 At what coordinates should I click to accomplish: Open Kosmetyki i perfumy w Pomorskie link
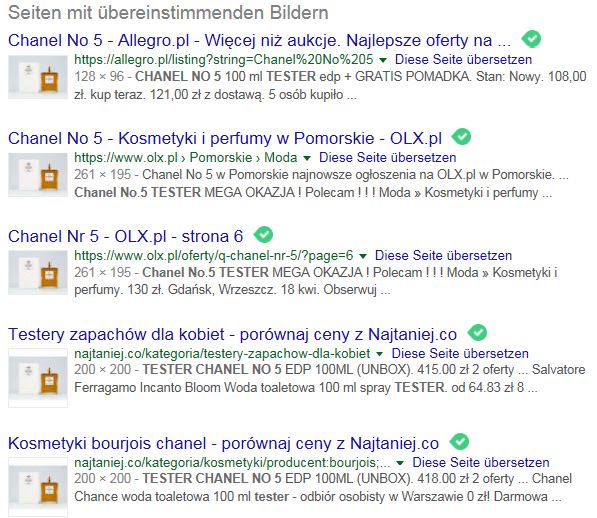pyautogui.click(x=225, y=138)
